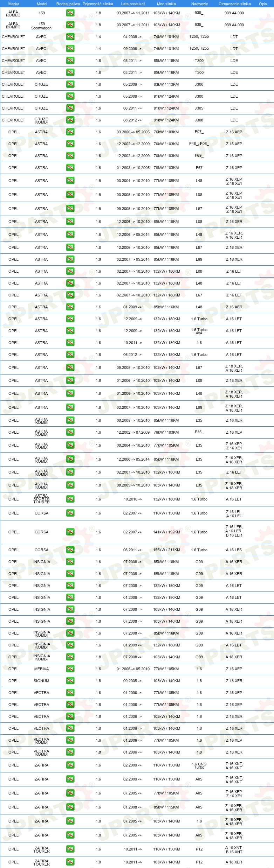The height and width of the screenshot is (868, 274).
Task: Select the Lata produkcji column header
Action: [133, 4]
